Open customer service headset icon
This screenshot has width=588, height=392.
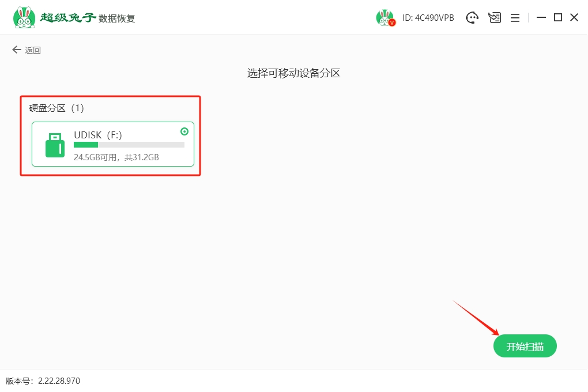[x=472, y=18]
